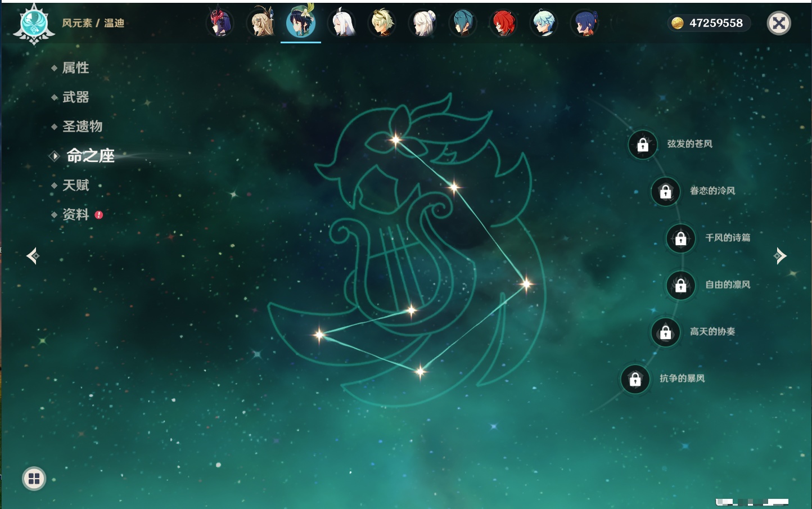Select the light-brown-haired character with hat
The image size is (812, 509).
(261, 23)
